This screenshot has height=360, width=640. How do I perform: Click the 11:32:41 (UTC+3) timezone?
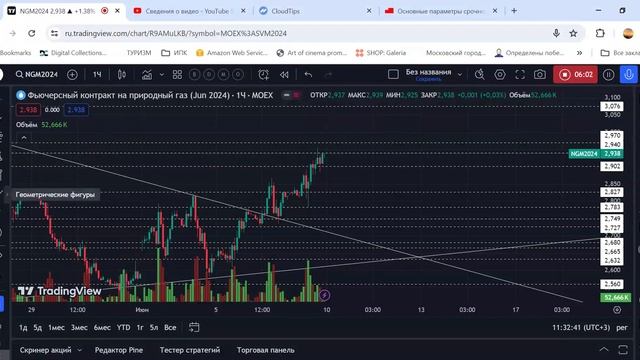pyautogui.click(x=581, y=327)
